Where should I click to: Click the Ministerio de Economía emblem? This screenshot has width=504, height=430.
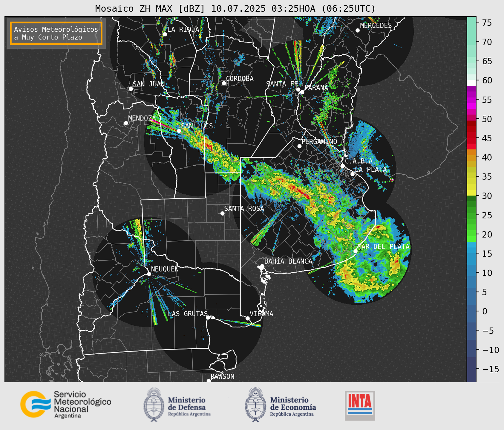tap(255, 405)
